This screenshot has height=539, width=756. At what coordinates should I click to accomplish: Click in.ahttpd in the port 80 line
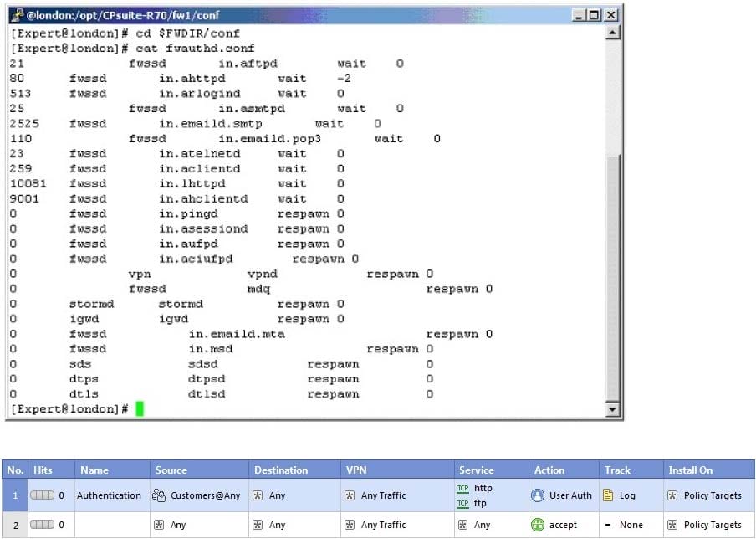coord(192,79)
